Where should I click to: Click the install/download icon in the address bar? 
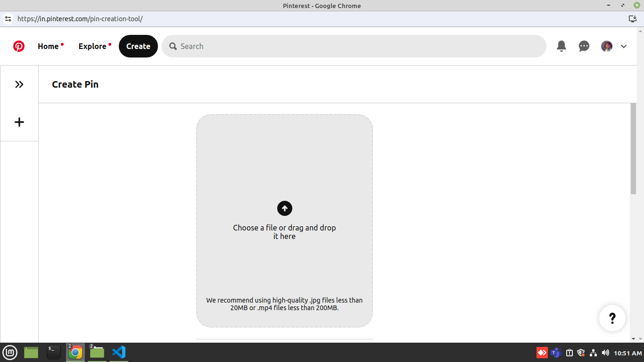pos(632,19)
